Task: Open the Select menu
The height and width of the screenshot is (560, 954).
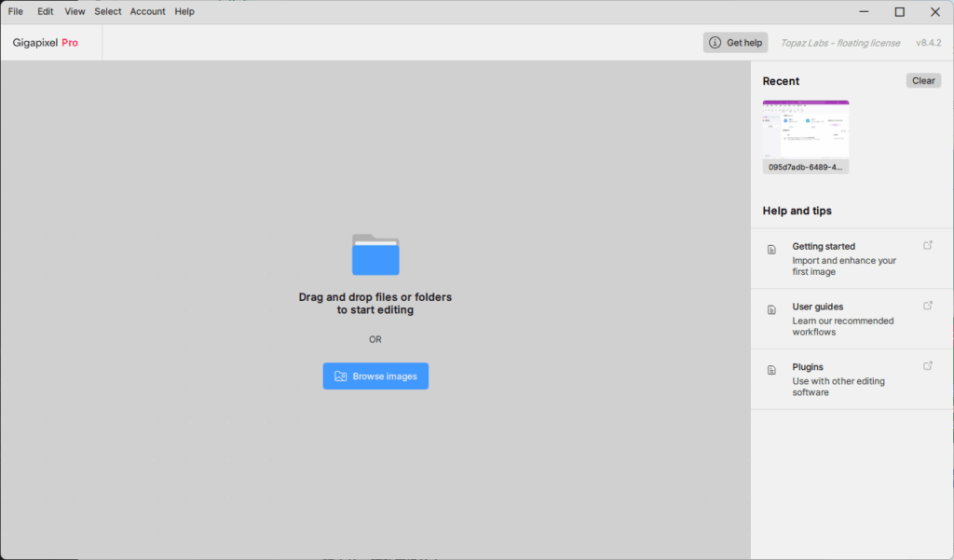Action: tap(108, 11)
